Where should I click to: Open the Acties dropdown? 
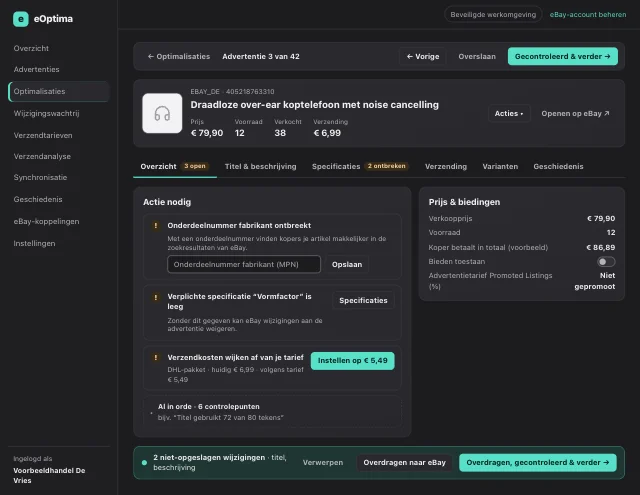click(x=509, y=113)
